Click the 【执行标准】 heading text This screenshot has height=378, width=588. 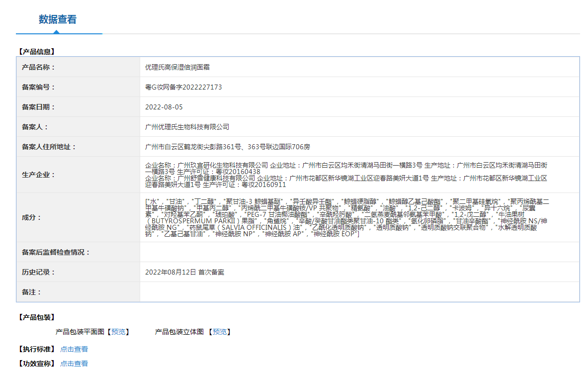click(36, 349)
